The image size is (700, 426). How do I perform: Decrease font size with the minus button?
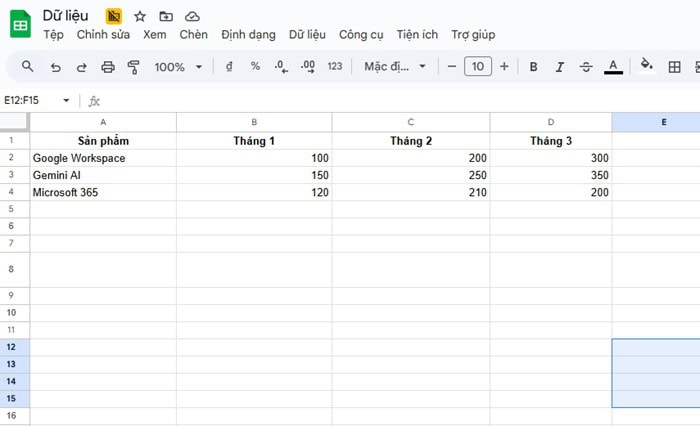[451, 67]
